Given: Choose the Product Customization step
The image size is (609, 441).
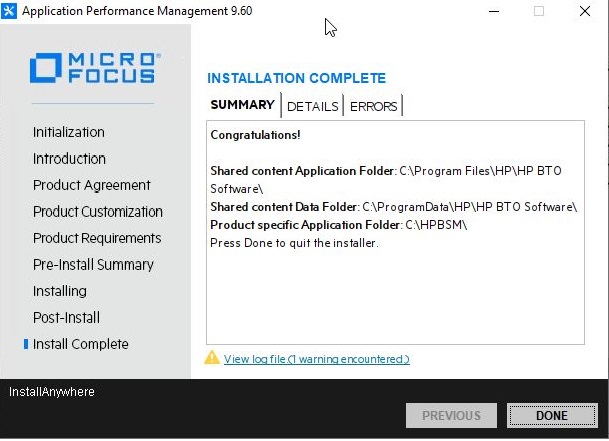Looking at the screenshot, I should tap(97, 211).
